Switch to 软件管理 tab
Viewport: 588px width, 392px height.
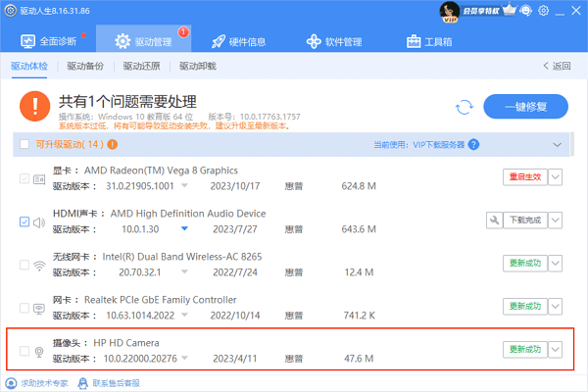pyautogui.click(x=334, y=41)
